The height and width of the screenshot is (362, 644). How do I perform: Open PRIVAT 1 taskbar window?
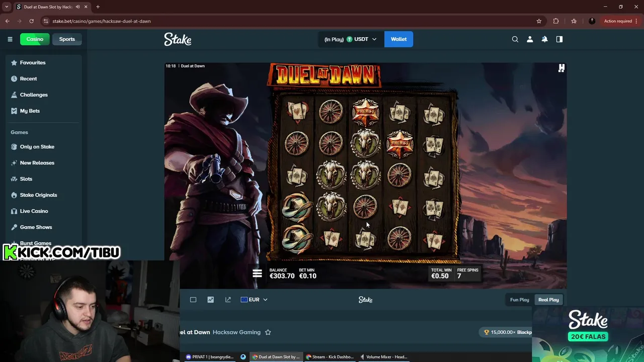click(x=210, y=357)
